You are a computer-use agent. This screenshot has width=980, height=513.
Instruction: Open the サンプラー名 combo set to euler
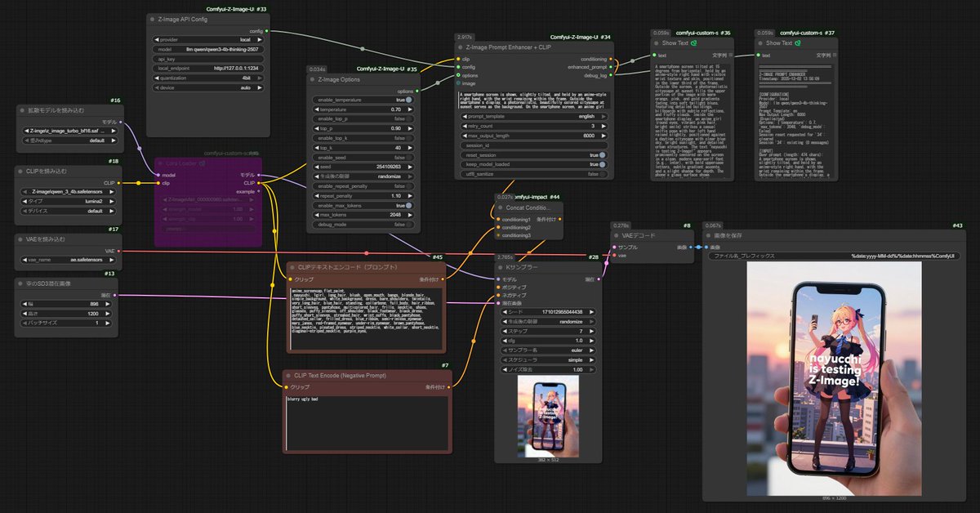pos(549,350)
